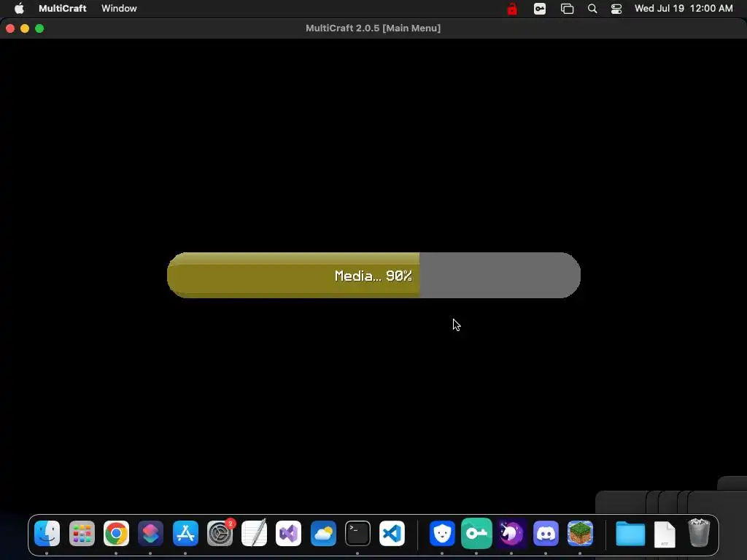Open TextEdit notepad icon in dock
This screenshot has width=747, height=560.
click(255, 533)
